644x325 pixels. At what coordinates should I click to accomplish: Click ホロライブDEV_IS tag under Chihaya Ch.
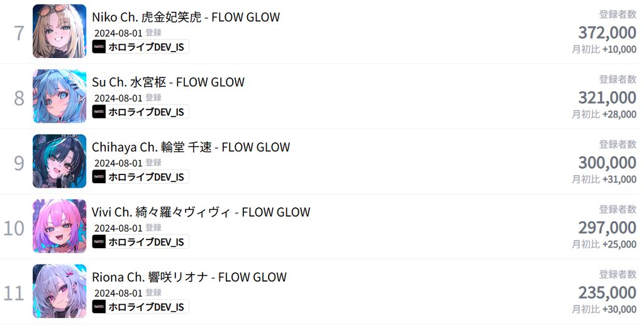click(x=140, y=177)
